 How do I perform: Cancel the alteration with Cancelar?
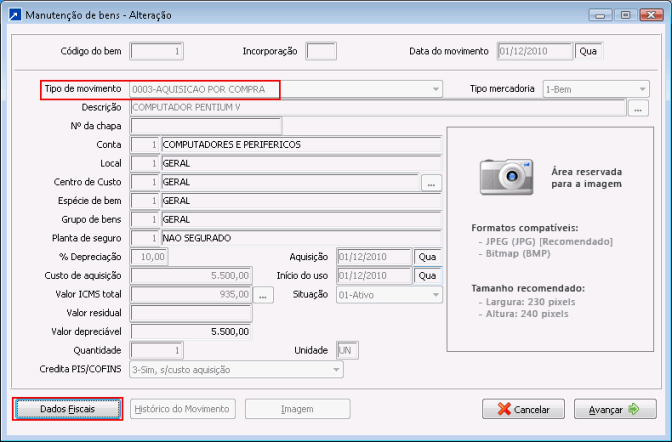click(523, 409)
